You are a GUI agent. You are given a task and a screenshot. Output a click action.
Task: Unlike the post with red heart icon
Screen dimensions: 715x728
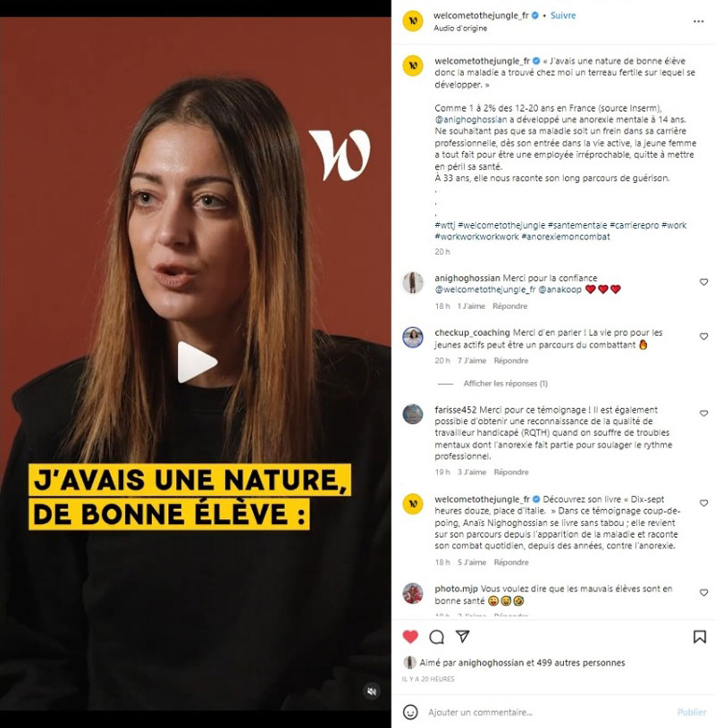click(x=410, y=637)
